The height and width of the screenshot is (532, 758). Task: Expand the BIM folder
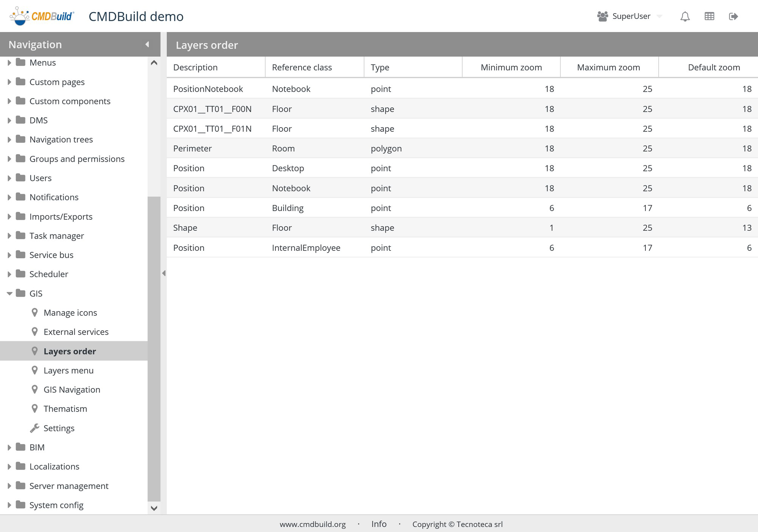[x=9, y=447]
